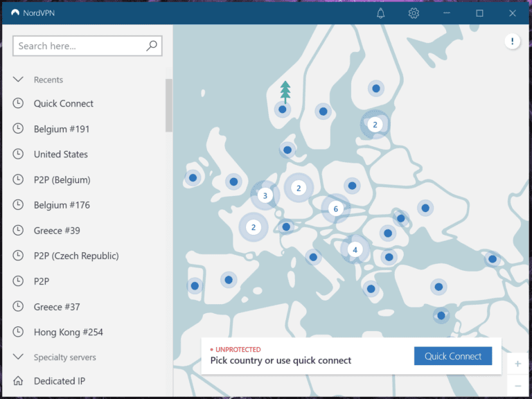Select Belgium #191 from recents

click(x=62, y=129)
